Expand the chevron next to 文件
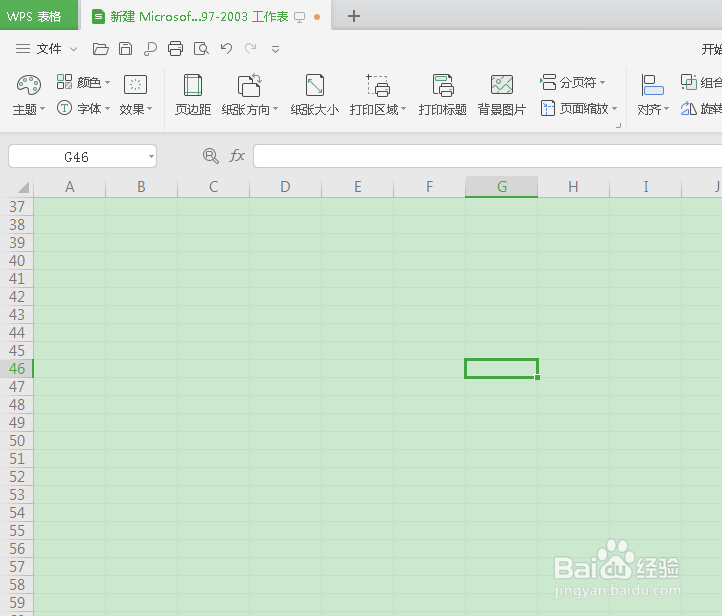The height and width of the screenshot is (616, 722). (x=74, y=49)
